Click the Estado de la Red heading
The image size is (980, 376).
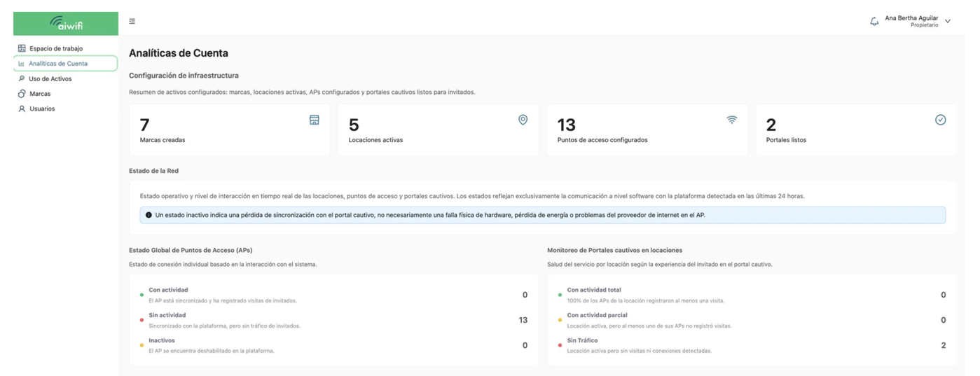[153, 170]
